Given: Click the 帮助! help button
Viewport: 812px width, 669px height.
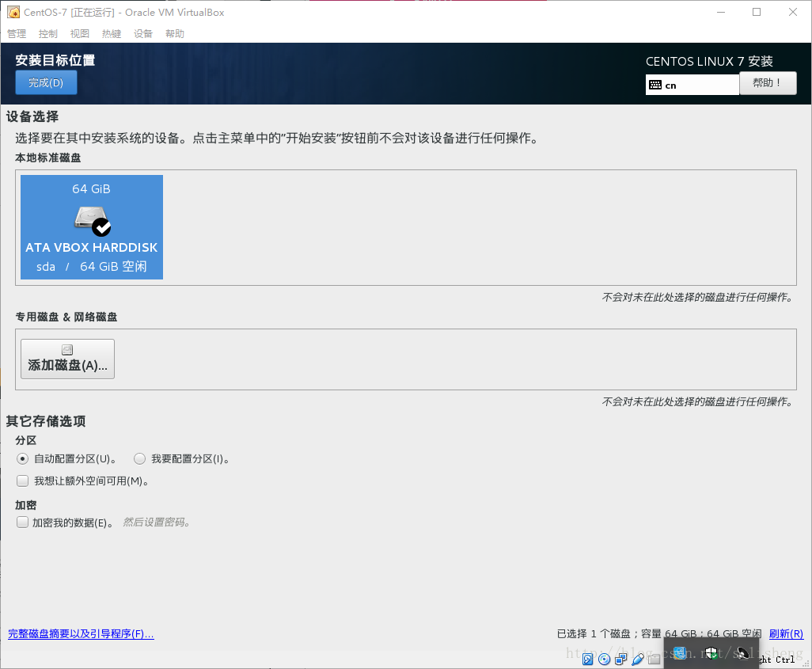Looking at the screenshot, I should point(768,83).
